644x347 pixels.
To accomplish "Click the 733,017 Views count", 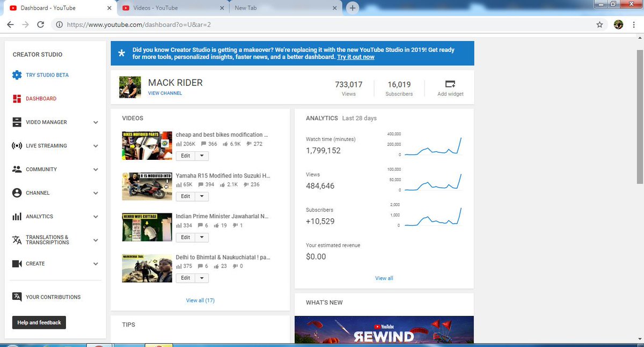I will pyautogui.click(x=349, y=85).
